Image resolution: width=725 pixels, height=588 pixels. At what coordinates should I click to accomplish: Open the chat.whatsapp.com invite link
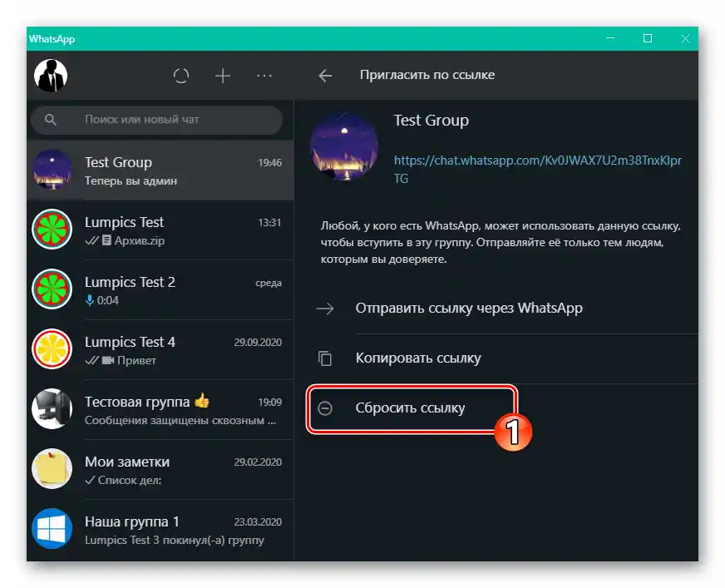pyautogui.click(x=537, y=170)
